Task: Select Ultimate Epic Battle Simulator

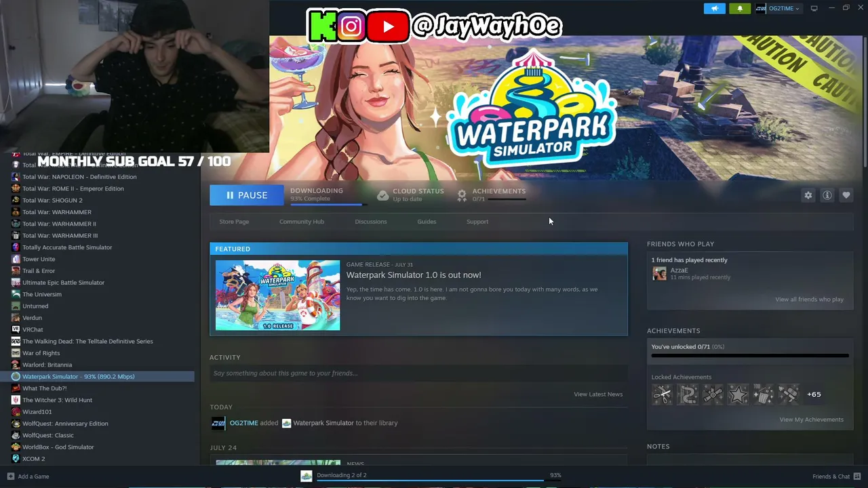Action: point(64,283)
